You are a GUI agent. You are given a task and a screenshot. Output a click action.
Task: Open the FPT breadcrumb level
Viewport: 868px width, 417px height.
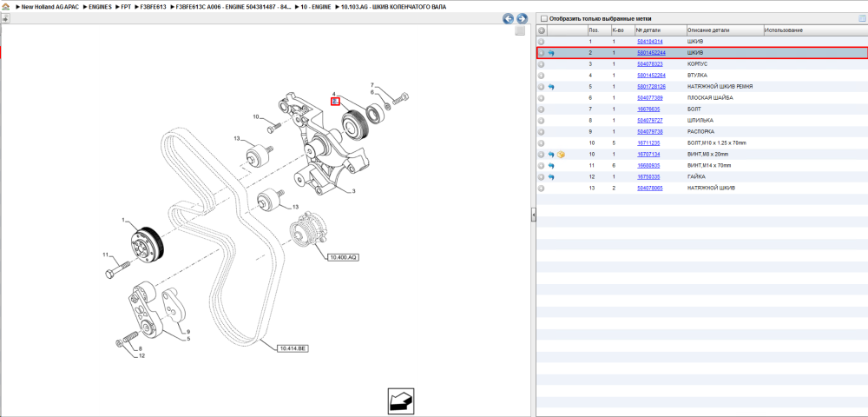126,7
